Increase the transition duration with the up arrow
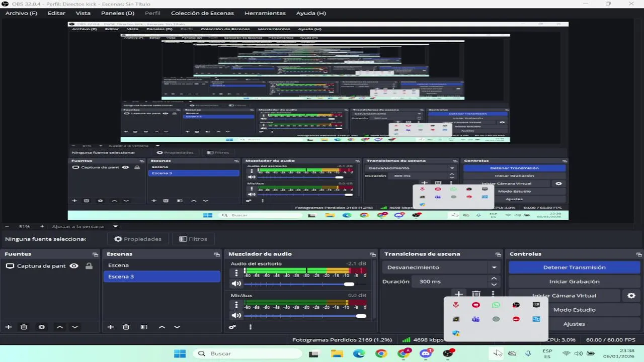The width and height of the screenshot is (644, 362). pos(494,279)
